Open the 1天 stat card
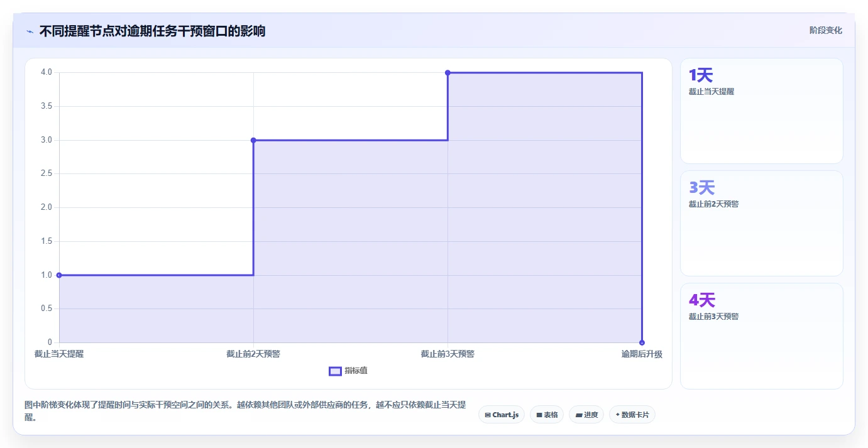This screenshot has width=868, height=448. (762, 111)
